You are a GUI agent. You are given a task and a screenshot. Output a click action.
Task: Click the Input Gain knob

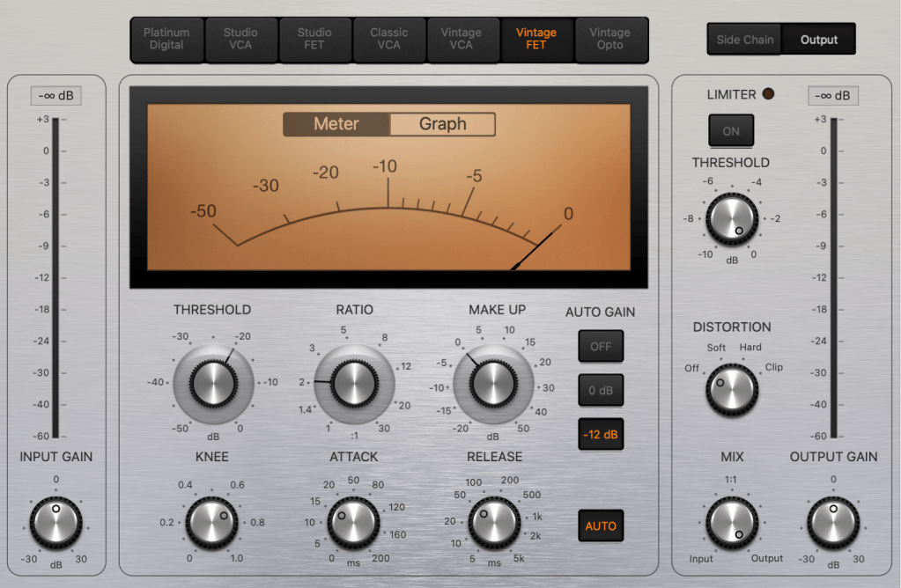click(56, 522)
